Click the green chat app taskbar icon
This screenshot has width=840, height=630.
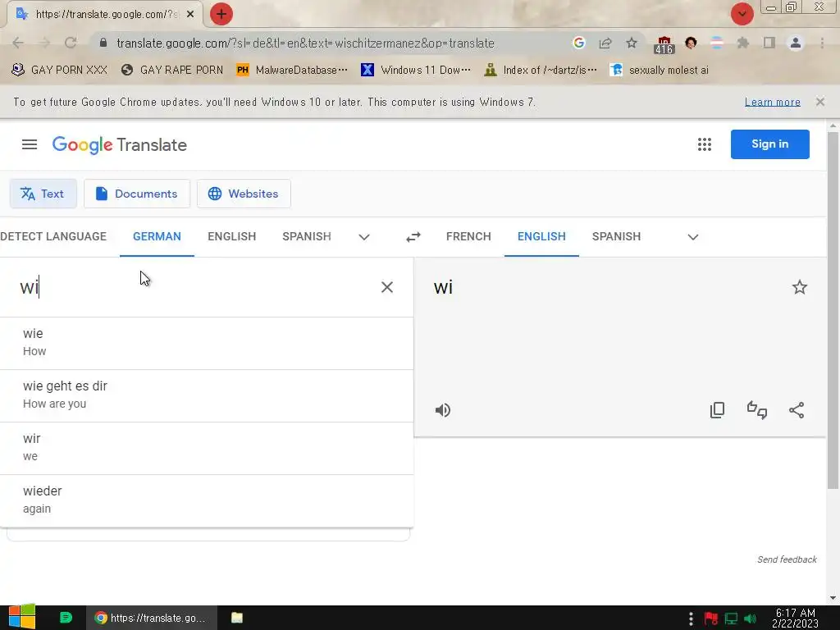[66, 618]
